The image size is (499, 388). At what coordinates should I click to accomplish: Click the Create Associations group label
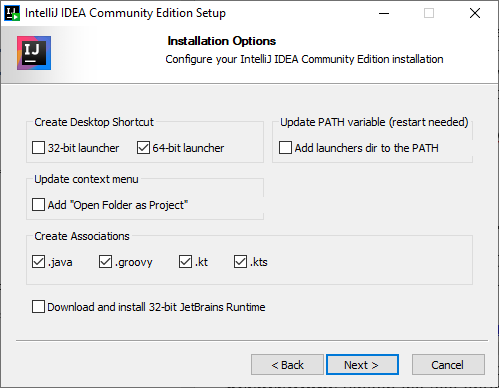point(82,236)
